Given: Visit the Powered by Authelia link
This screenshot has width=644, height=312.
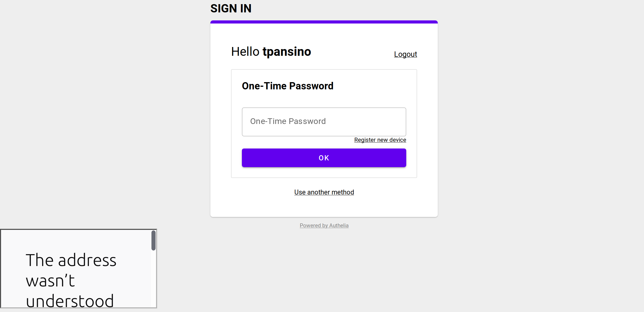Looking at the screenshot, I should (324, 225).
